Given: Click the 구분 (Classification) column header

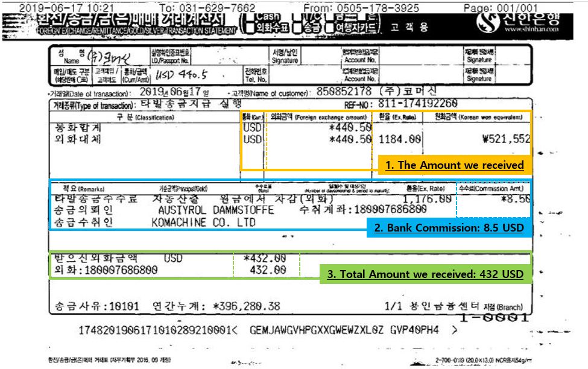Looking at the screenshot, I should pyautogui.click(x=145, y=118).
